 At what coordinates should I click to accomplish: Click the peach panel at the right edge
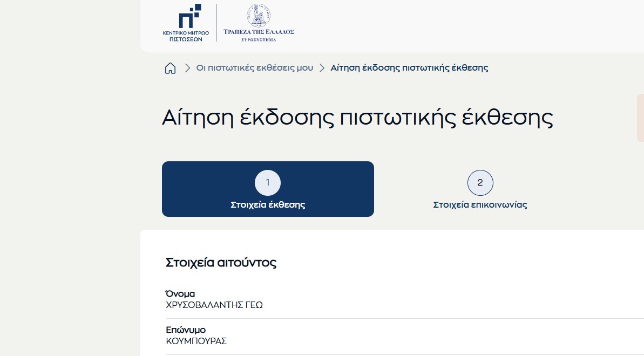click(x=640, y=118)
